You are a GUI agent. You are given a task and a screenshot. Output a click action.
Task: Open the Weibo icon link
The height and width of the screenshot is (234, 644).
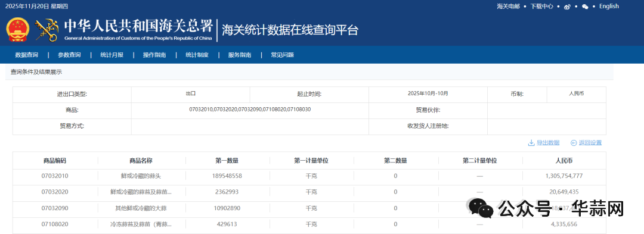567,7
